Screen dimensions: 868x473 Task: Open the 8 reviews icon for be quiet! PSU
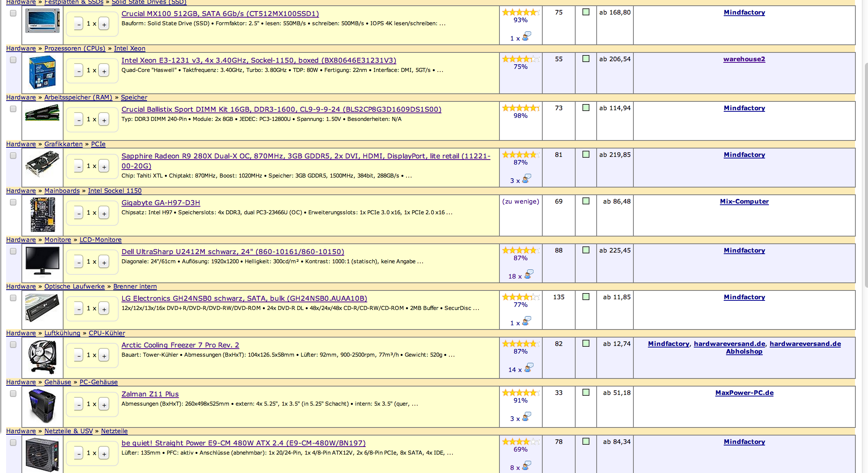pyautogui.click(x=527, y=466)
